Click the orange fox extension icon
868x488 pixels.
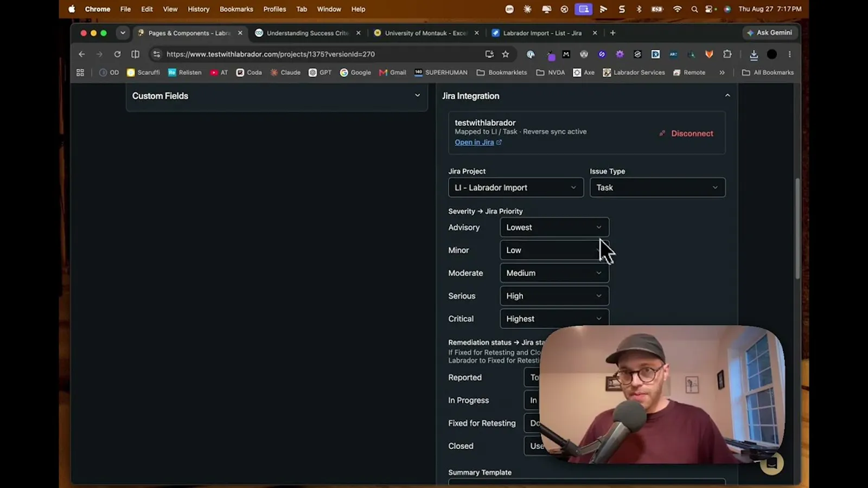point(709,54)
